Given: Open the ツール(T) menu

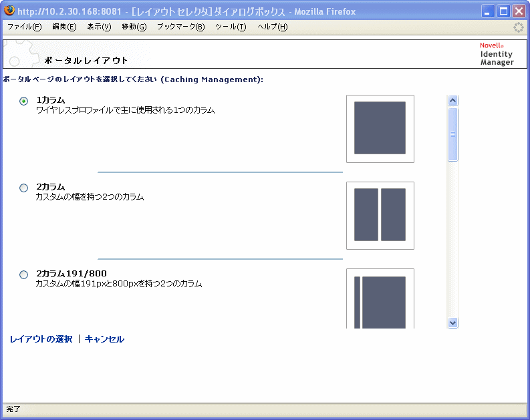Looking at the screenshot, I should coord(231,27).
